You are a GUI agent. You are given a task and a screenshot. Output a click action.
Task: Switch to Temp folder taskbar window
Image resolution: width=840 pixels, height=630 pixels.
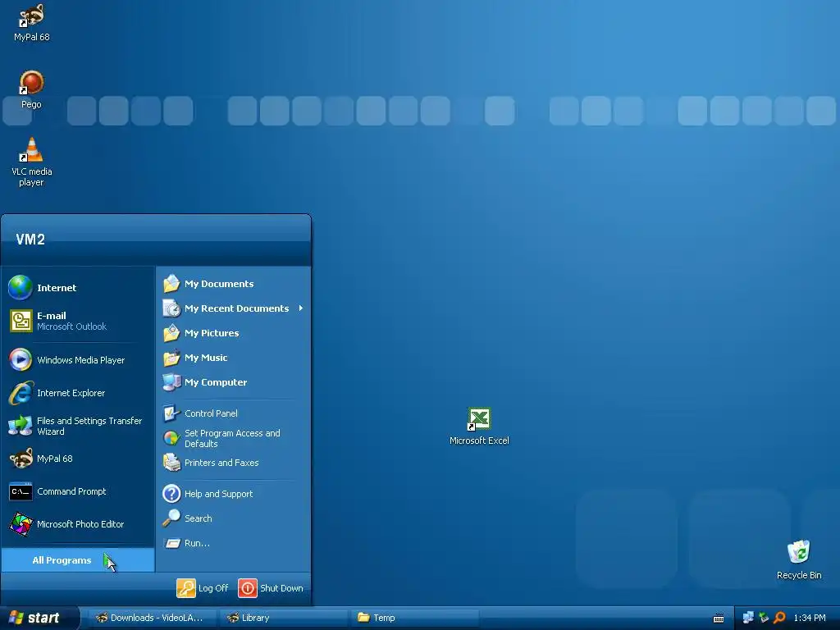(x=413, y=618)
